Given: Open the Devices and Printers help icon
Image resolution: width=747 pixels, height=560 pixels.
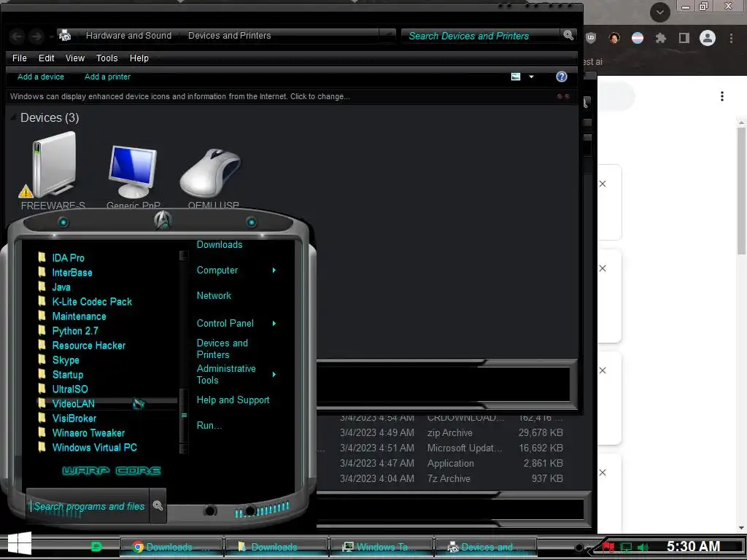Looking at the screenshot, I should click(562, 77).
